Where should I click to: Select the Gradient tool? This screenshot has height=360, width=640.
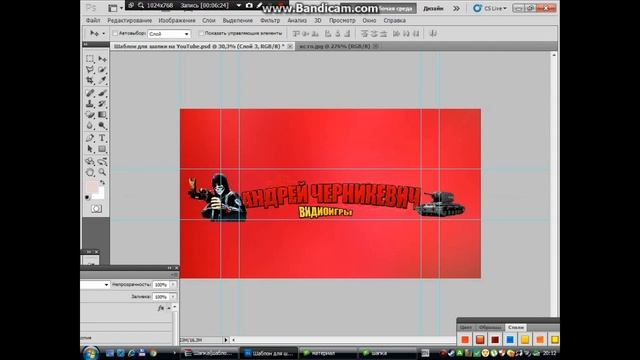pos(102,115)
